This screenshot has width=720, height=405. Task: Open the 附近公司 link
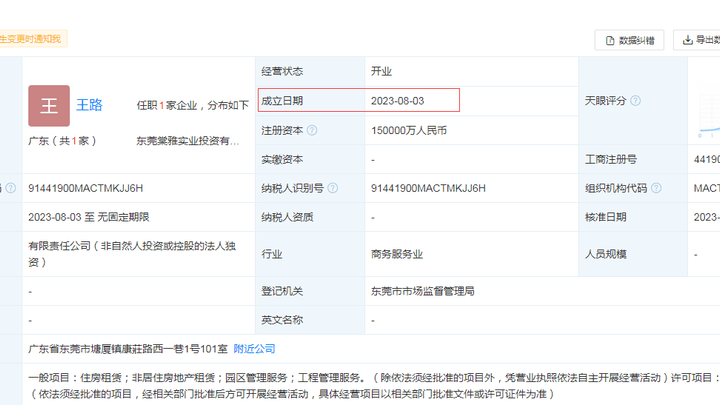click(254, 349)
